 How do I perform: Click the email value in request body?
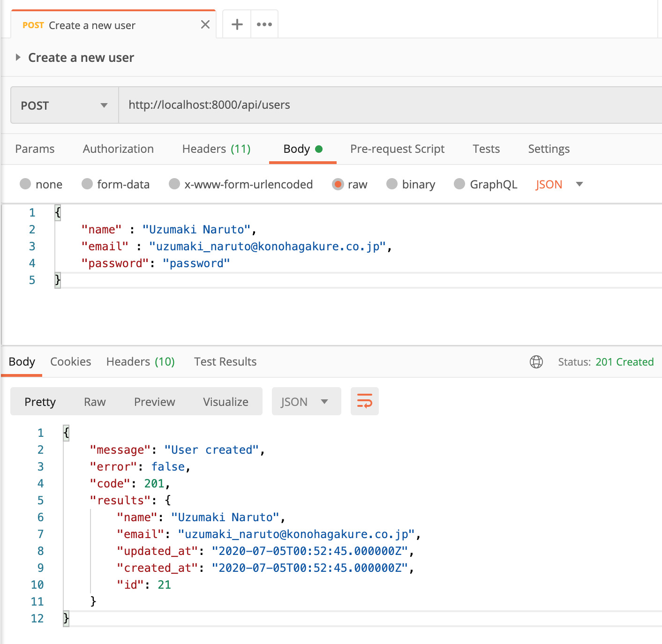268,247
